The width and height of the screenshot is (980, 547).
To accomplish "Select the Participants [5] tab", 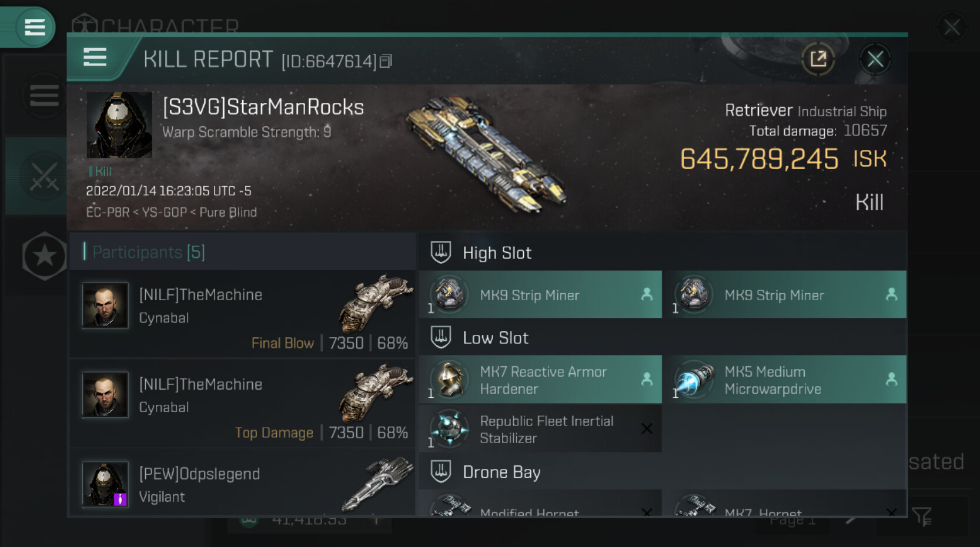I will 149,252.
